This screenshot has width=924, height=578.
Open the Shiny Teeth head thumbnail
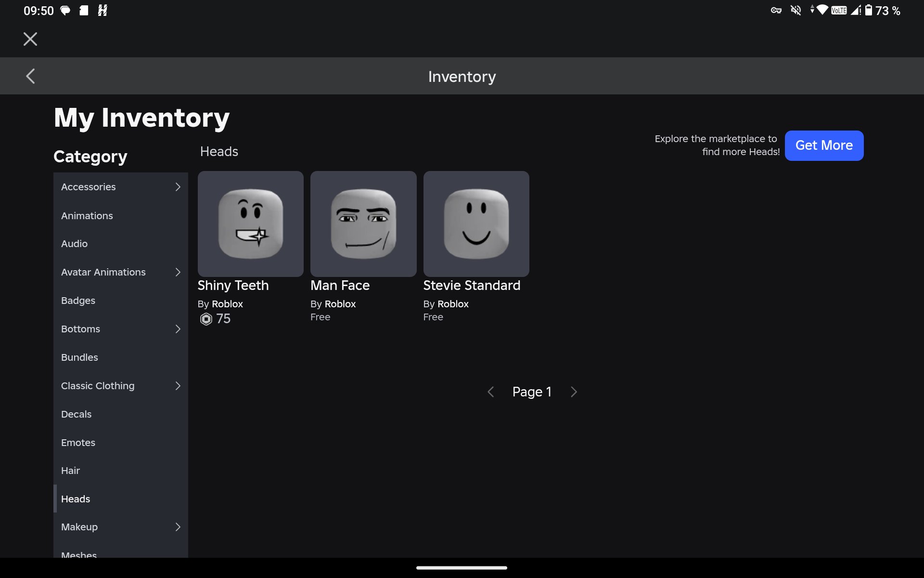click(x=251, y=224)
